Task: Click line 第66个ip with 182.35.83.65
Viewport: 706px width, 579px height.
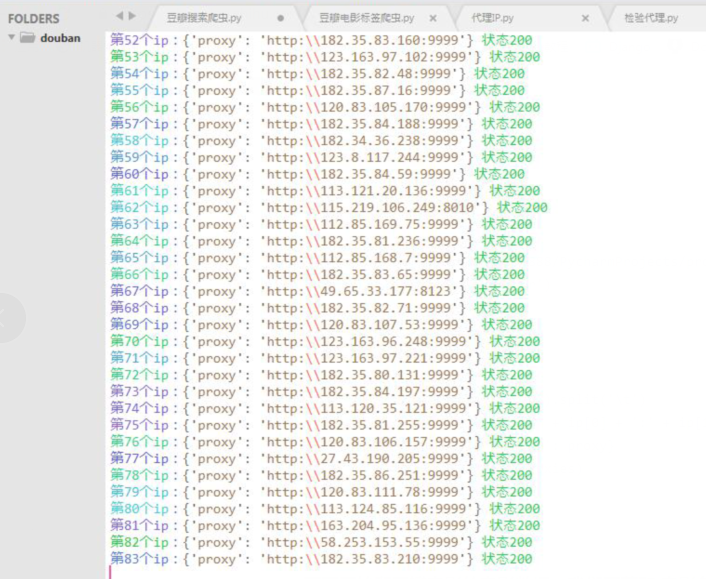Action: [x=317, y=274]
